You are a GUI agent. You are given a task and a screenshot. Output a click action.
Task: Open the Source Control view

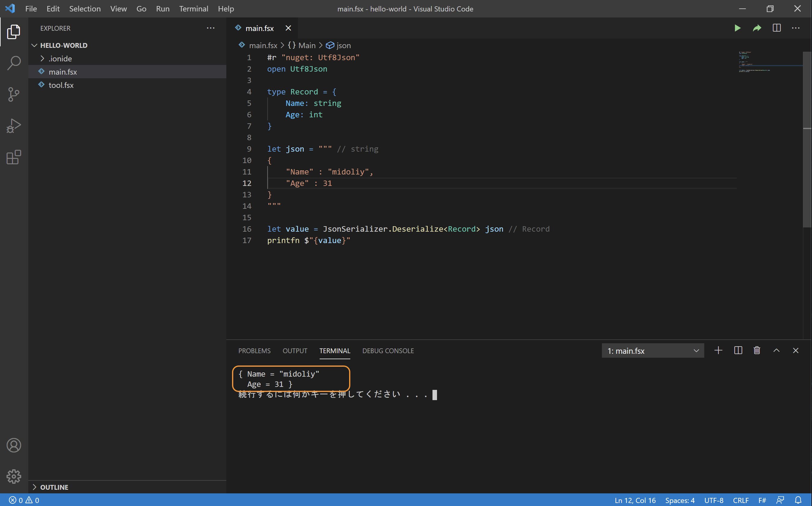[x=14, y=94]
